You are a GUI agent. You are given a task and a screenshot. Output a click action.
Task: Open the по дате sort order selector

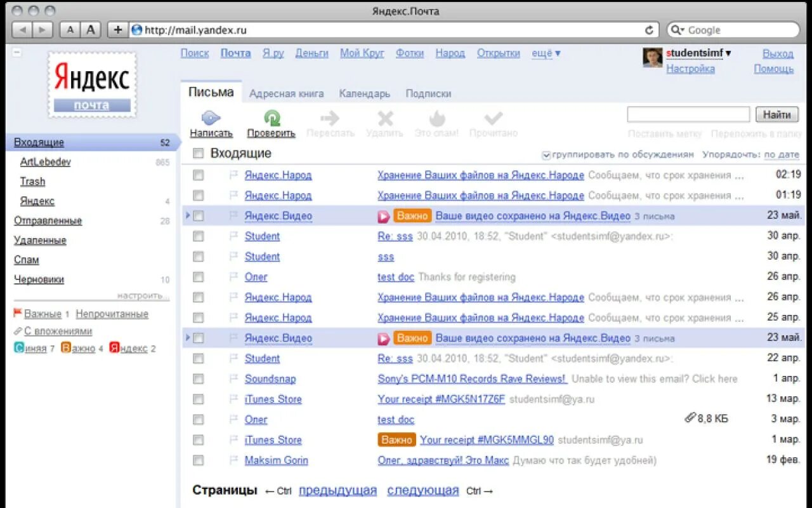pyautogui.click(x=782, y=154)
